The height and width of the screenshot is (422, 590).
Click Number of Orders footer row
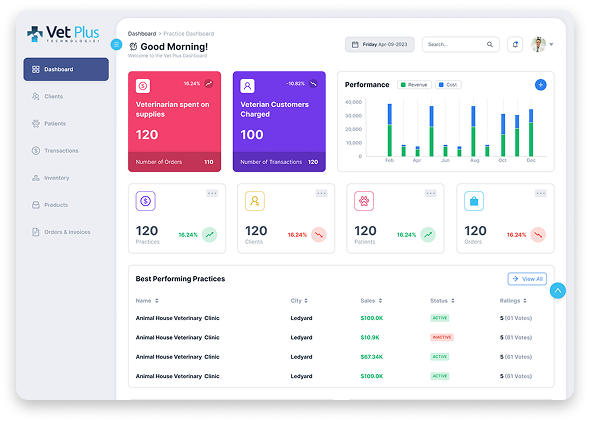coord(174,162)
